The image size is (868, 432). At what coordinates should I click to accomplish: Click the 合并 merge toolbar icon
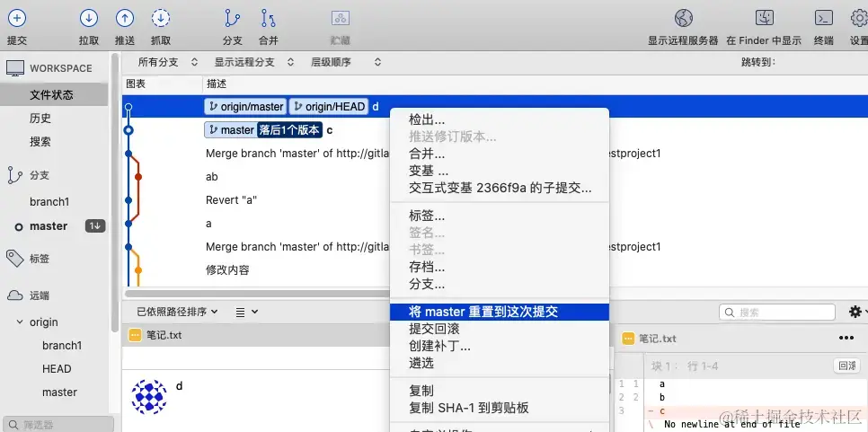tap(269, 18)
